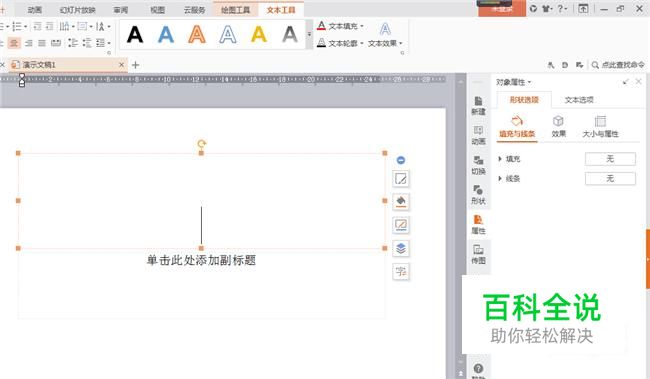Open the 文本填充 dropdown arrow
The height and width of the screenshot is (379, 650).
(362, 26)
